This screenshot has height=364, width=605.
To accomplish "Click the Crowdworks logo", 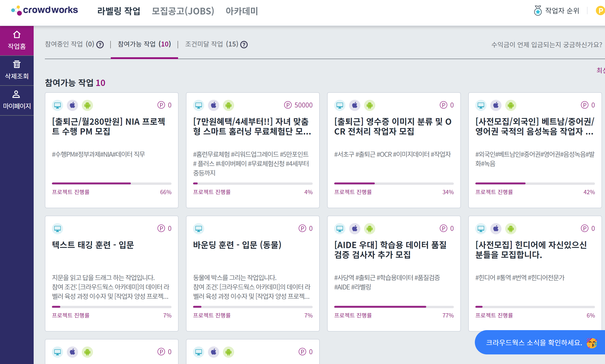I will tap(45, 10).
